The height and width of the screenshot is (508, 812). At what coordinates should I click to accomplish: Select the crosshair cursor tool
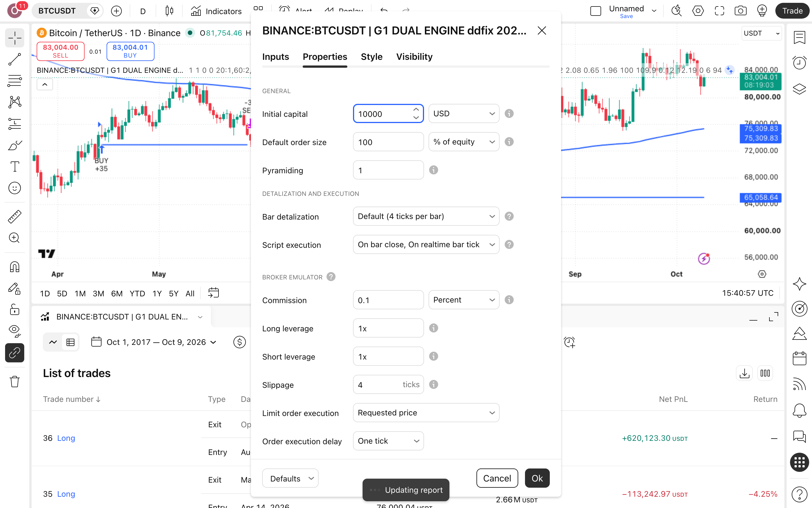(x=15, y=38)
